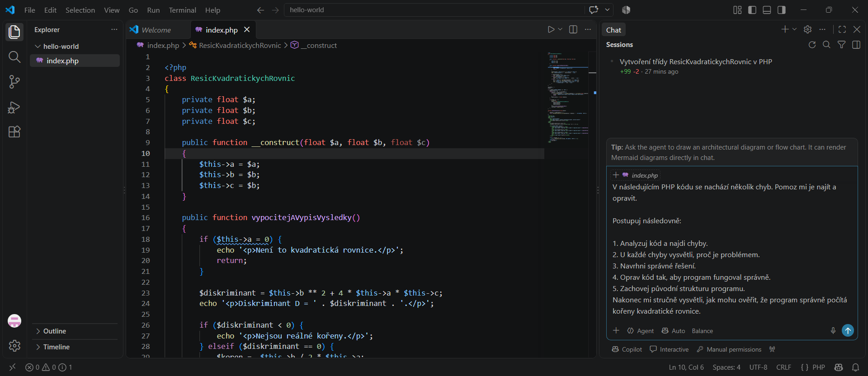Open the Auto model picker
Image resolution: width=868 pixels, height=376 pixels.
(x=673, y=331)
